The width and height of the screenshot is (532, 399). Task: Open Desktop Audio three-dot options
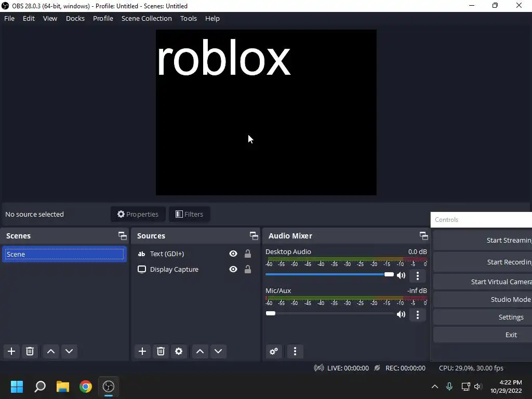pyautogui.click(x=418, y=275)
